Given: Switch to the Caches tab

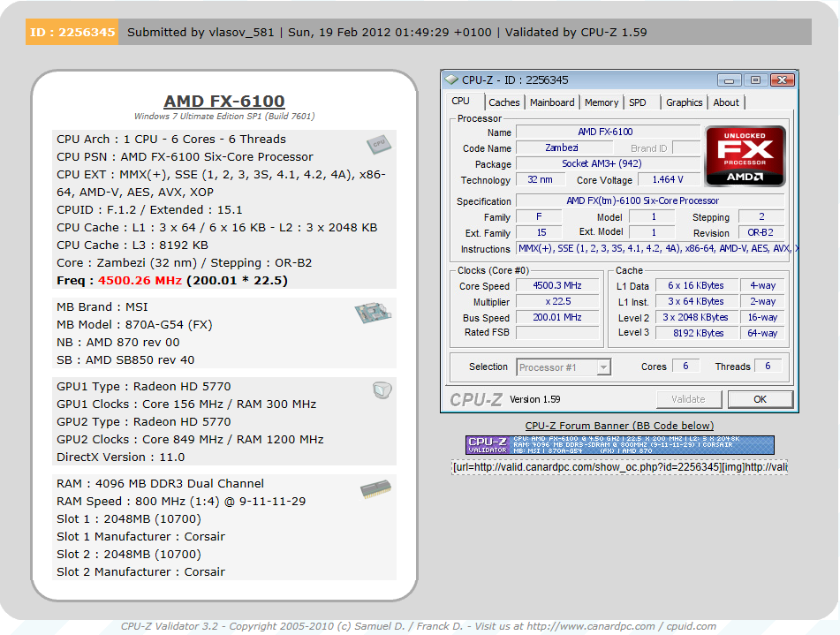Looking at the screenshot, I should 504,102.
